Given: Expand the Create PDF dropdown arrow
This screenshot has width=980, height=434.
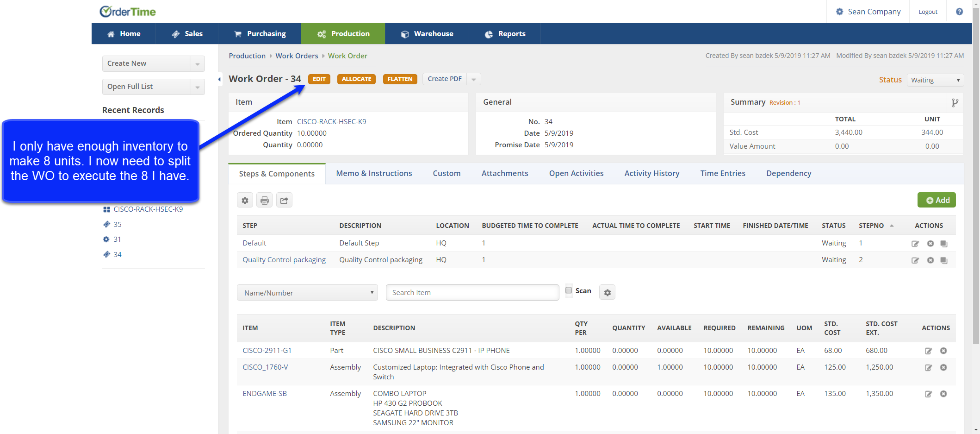Looking at the screenshot, I should pos(474,79).
